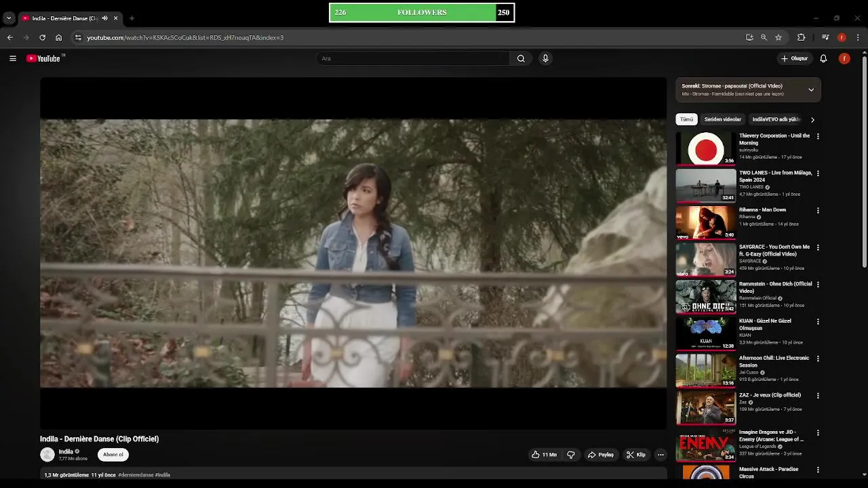Share the video with Paylaş
This screenshot has width=868, height=488.
point(601,455)
